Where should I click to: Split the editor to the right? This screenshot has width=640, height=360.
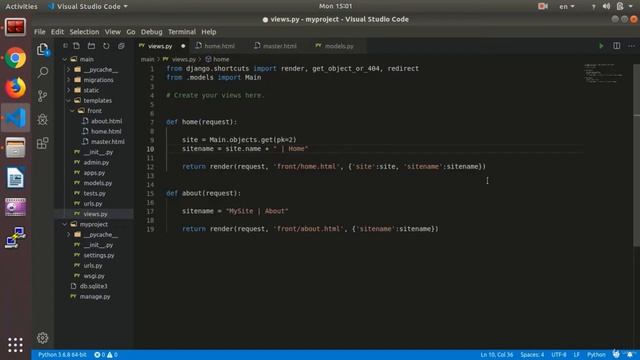click(616, 46)
